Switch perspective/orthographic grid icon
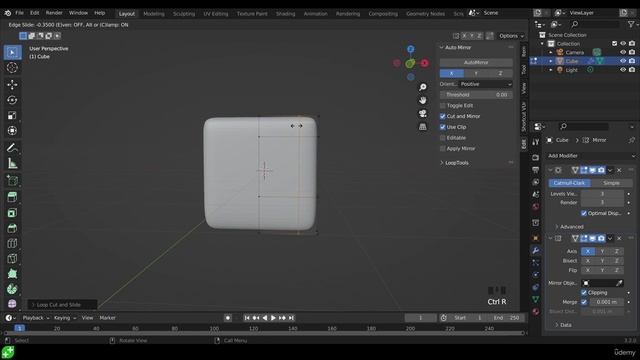640x360 pixels. pyautogui.click(x=423, y=127)
